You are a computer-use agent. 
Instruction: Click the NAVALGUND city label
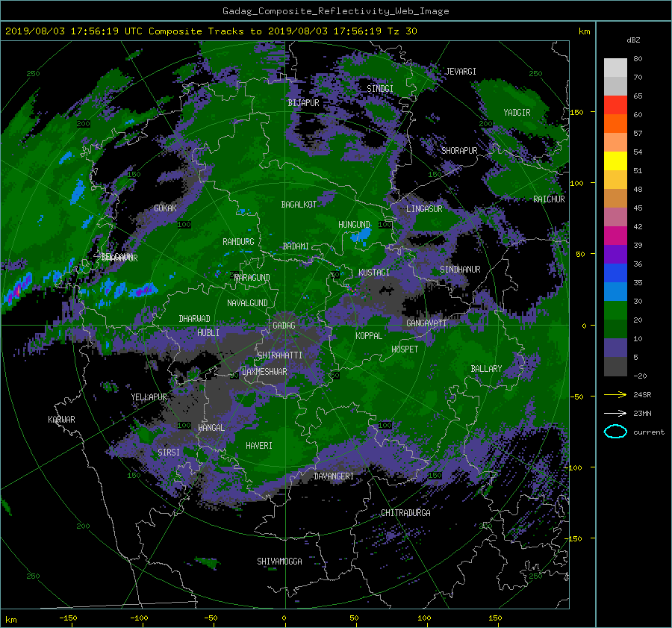tap(247, 303)
